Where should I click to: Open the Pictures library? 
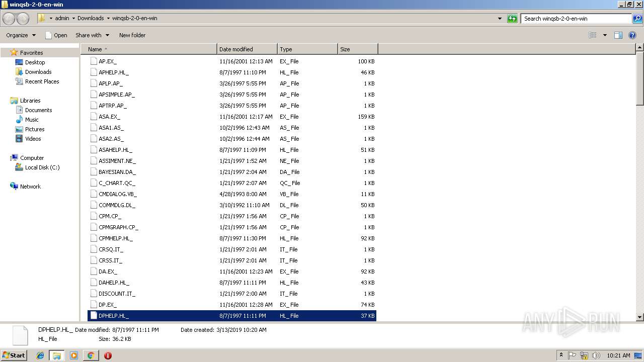coord(30,129)
